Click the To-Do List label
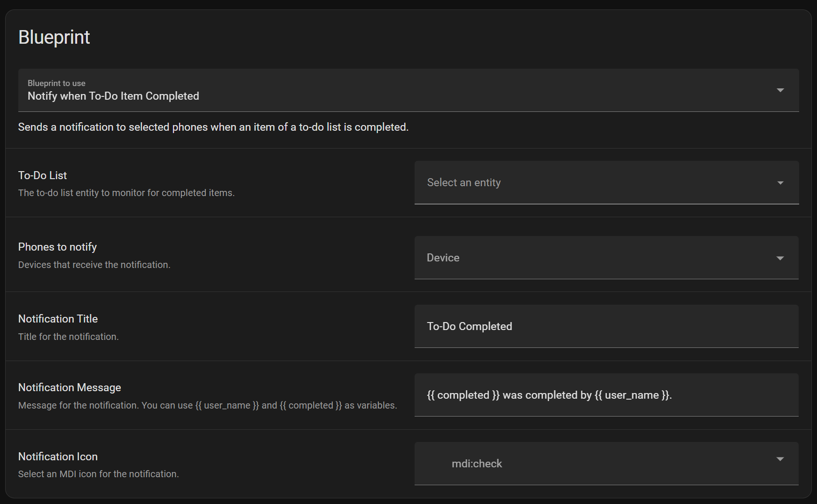Image resolution: width=817 pixels, height=504 pixels. point(42,175)
